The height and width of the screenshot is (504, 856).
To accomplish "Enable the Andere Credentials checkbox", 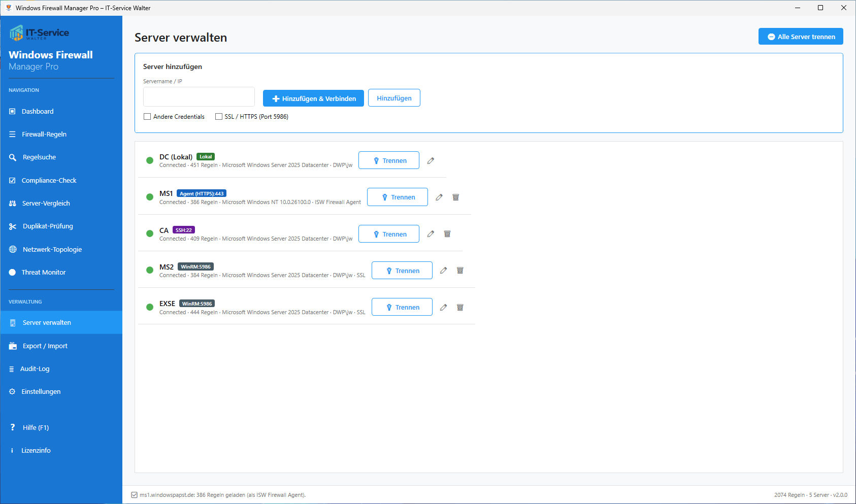I will [x=147, y=116].
